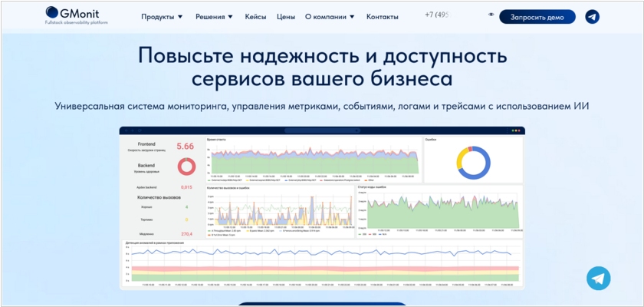Open the Цены page
Screen dimensions: 644x307
click(x=286, y=17)
